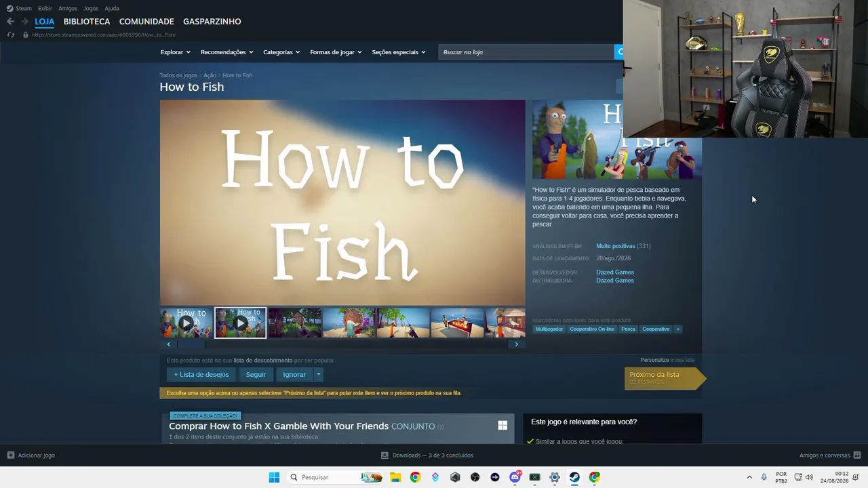868x488 pixels.
Task: Click the screenshot strip scrollbar handle
Action: point(191,344)
